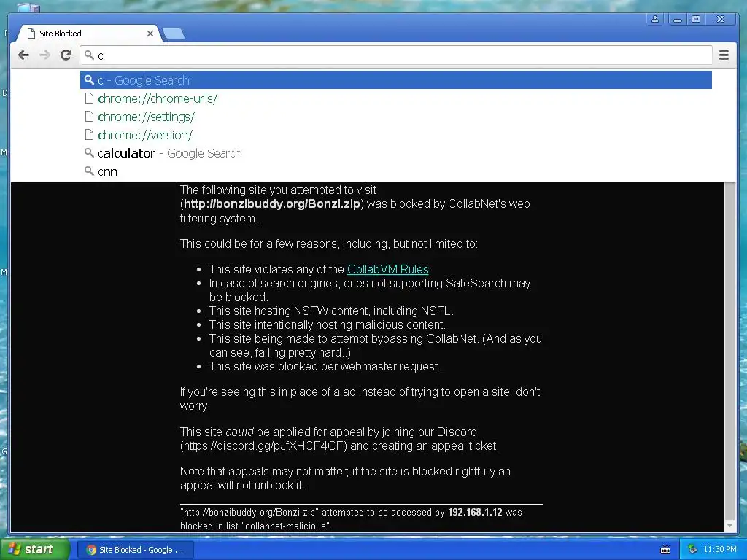
Task: Choose chrome://version/ suggestion
Action: click(x=396, y=135)
